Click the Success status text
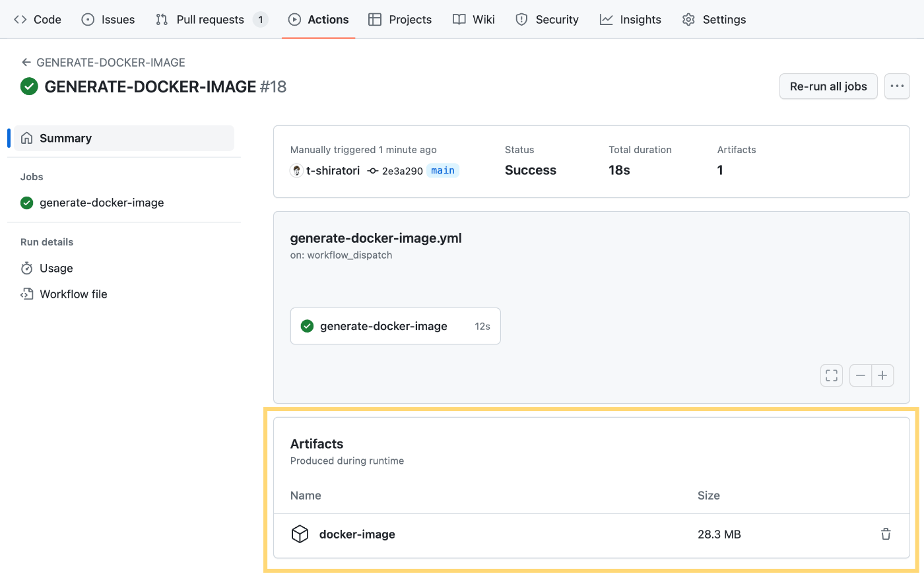The height and width of the screenshot is (580, 924). pos(531,170)
